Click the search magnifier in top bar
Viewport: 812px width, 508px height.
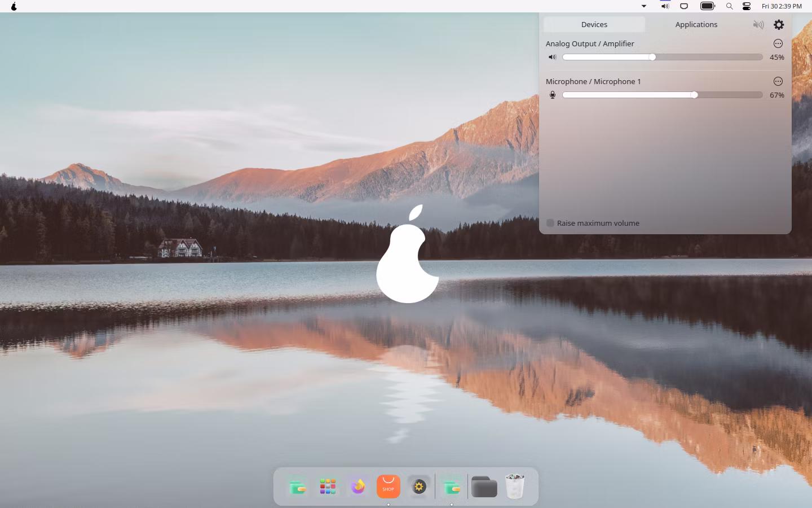point(729,6)
